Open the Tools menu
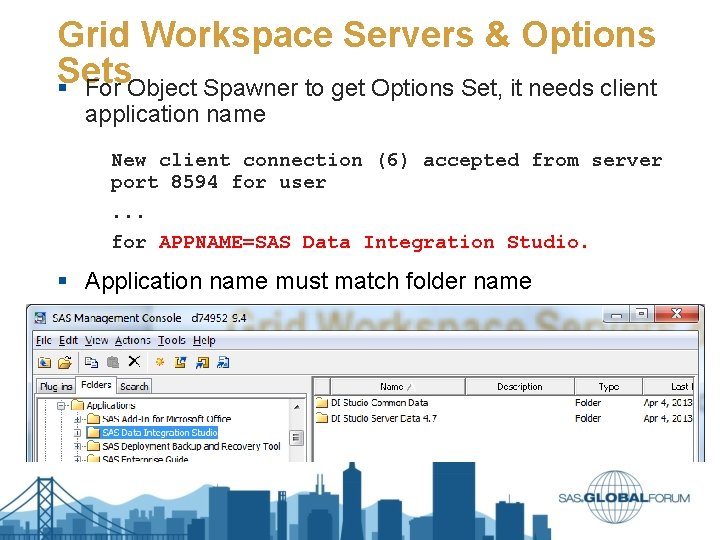The height and width of the screenshot is (540, 720). point(171,340)
